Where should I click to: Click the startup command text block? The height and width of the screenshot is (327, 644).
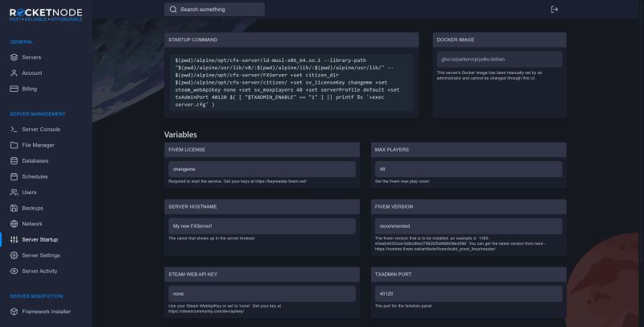[291, 82]
